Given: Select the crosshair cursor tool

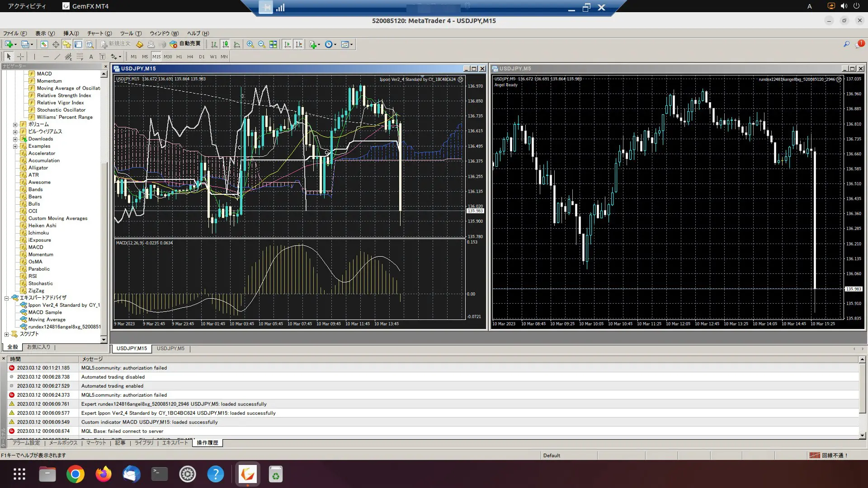Looking at the screenshot, I should 21,56.
